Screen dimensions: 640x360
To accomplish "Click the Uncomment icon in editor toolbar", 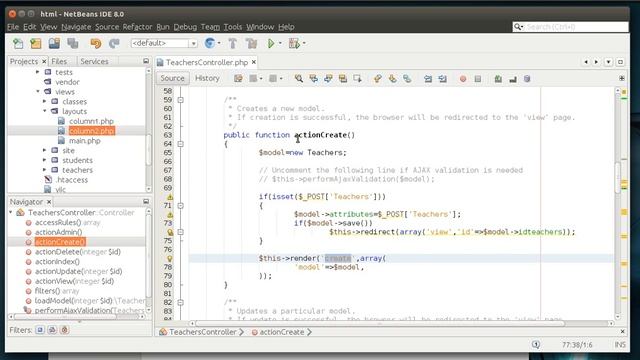I will click(x=513, y=78).
